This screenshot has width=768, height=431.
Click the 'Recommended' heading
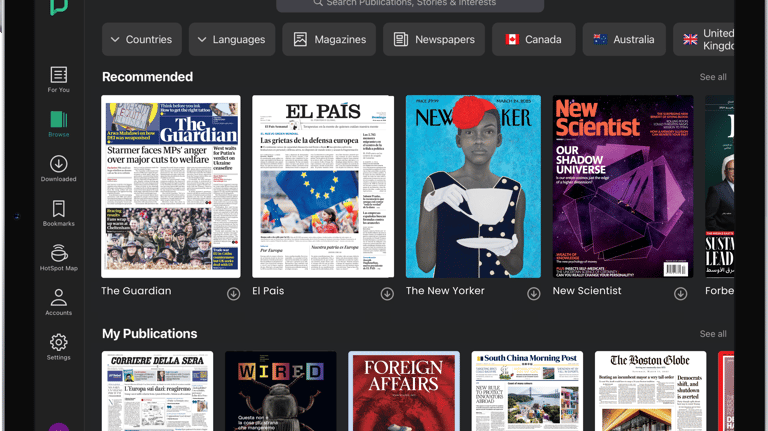click(147, 77)
